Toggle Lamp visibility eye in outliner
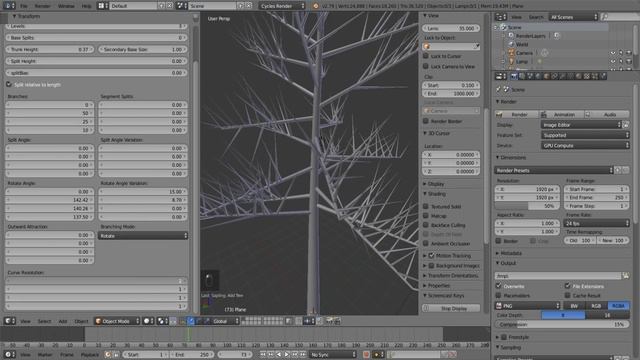640x360 pixels. (x=613, y=62)
